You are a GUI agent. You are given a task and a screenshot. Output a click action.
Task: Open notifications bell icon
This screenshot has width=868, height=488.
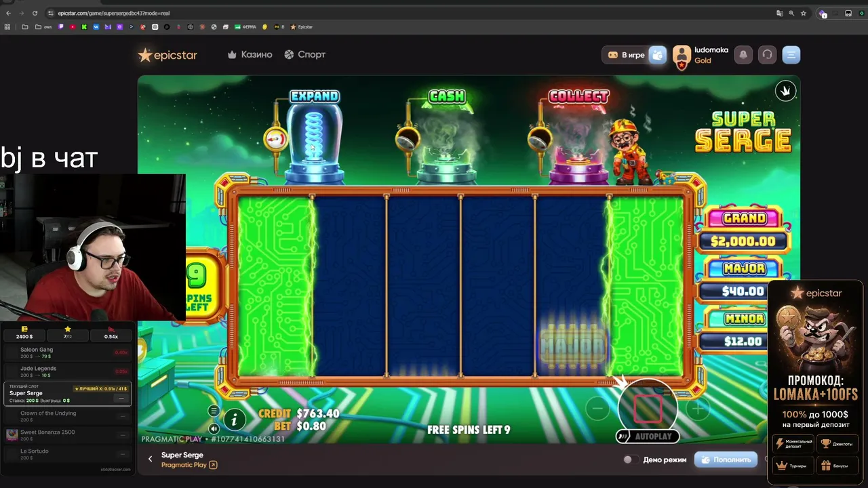(x=743, y=55)
